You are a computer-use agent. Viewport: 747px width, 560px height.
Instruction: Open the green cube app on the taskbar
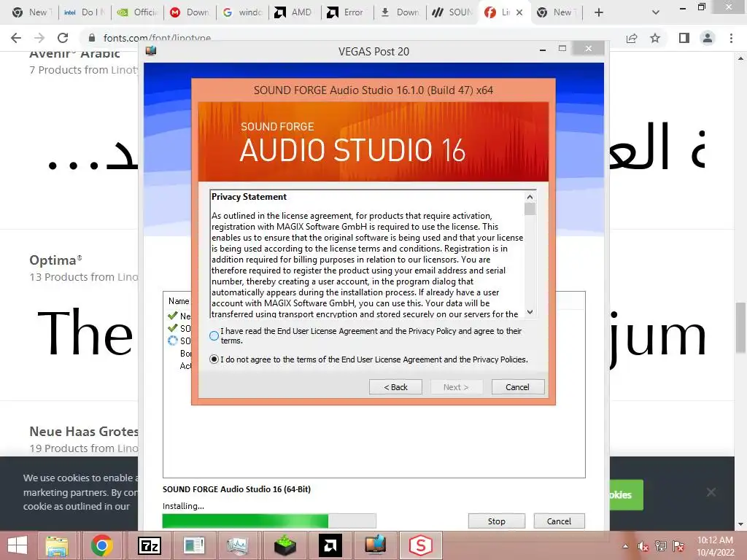[285, 545]
